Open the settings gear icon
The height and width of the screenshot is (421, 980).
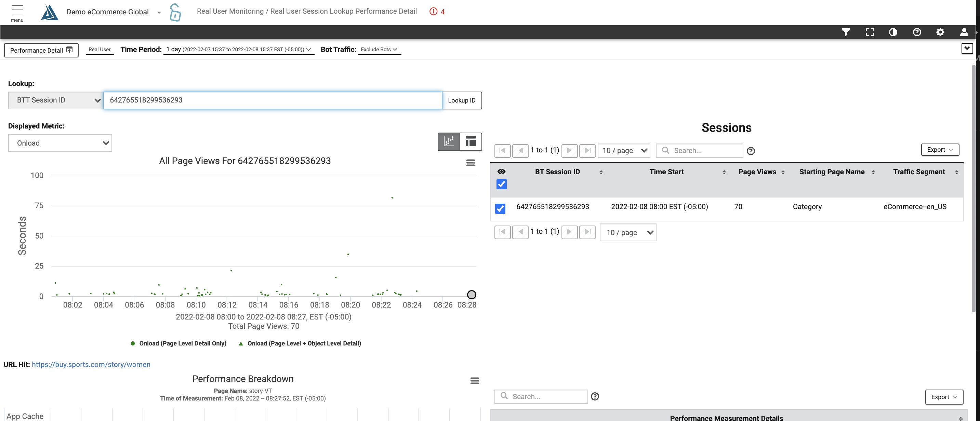tap(940, 32)
